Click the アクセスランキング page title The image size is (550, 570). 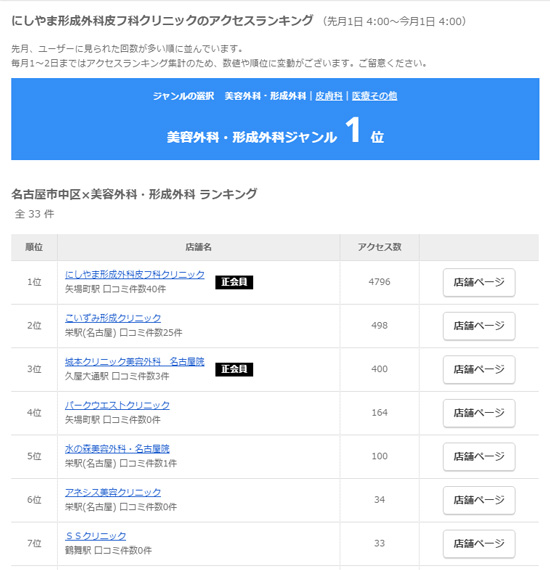click(162, 21)
